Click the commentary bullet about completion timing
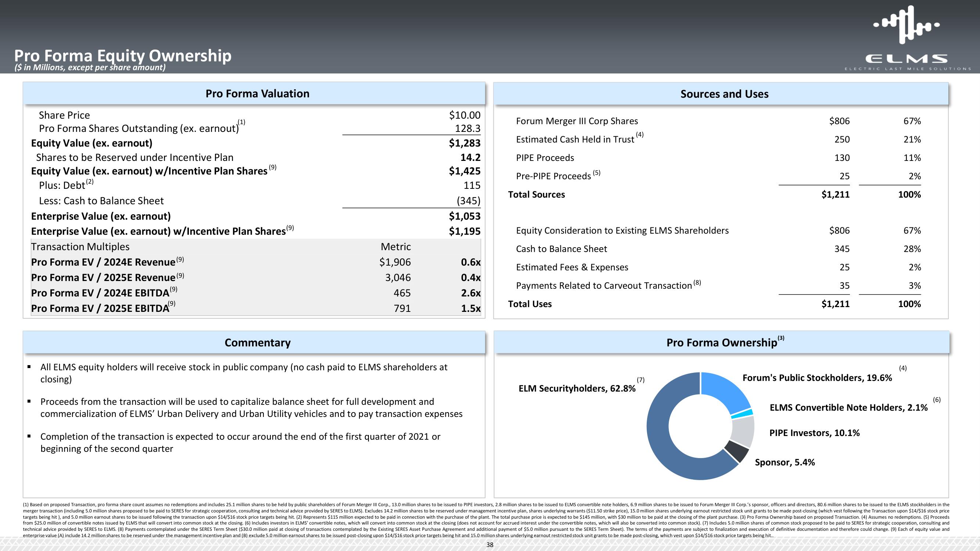 point(240,443)
